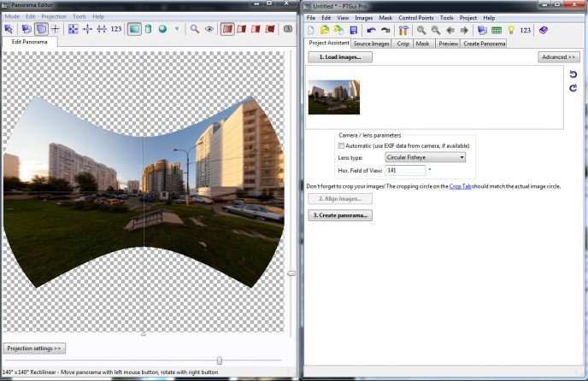Switch to the Preview tab
588x381 pixels.
448,44
